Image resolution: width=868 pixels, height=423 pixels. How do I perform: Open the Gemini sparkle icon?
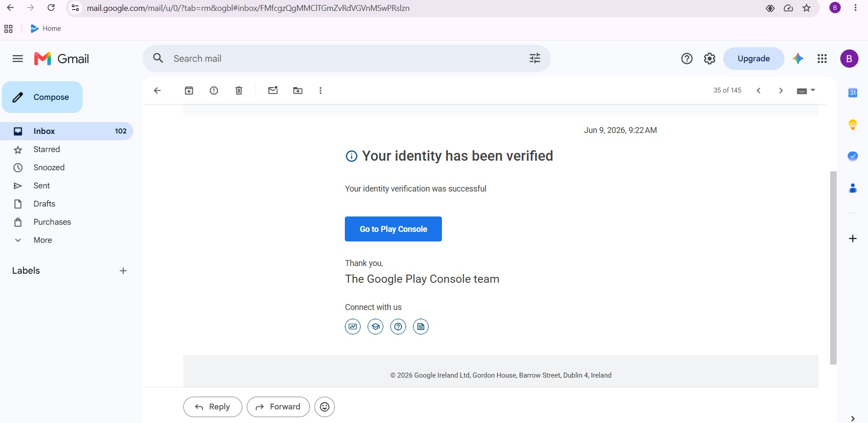pyautogui.click(x=798, y=59)
